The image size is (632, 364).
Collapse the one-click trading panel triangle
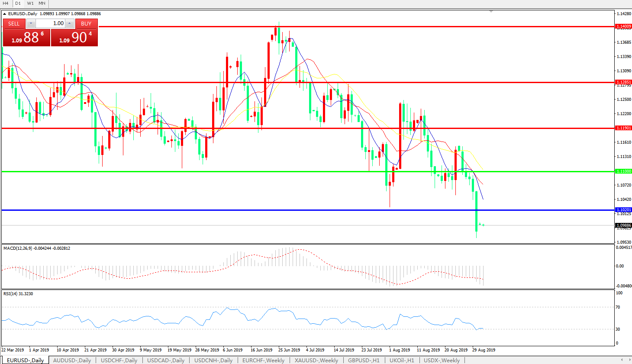pyautogui.click(x=5, y=14)
